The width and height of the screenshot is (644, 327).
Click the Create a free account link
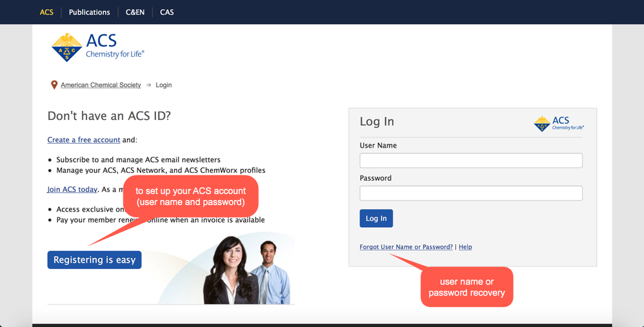(x=84, y=140)
